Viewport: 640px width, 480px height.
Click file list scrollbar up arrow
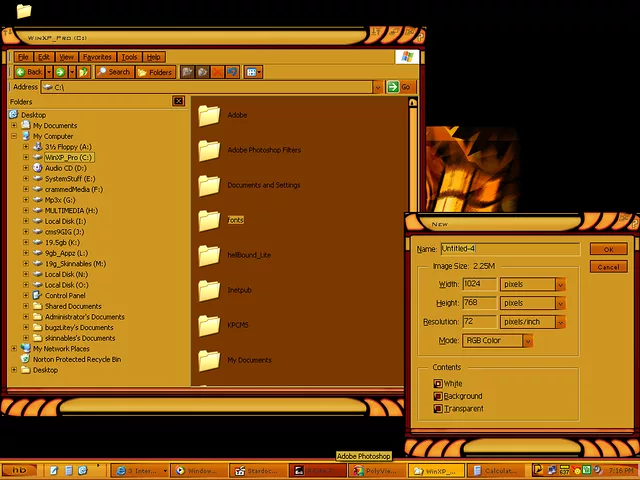(413, 102)
